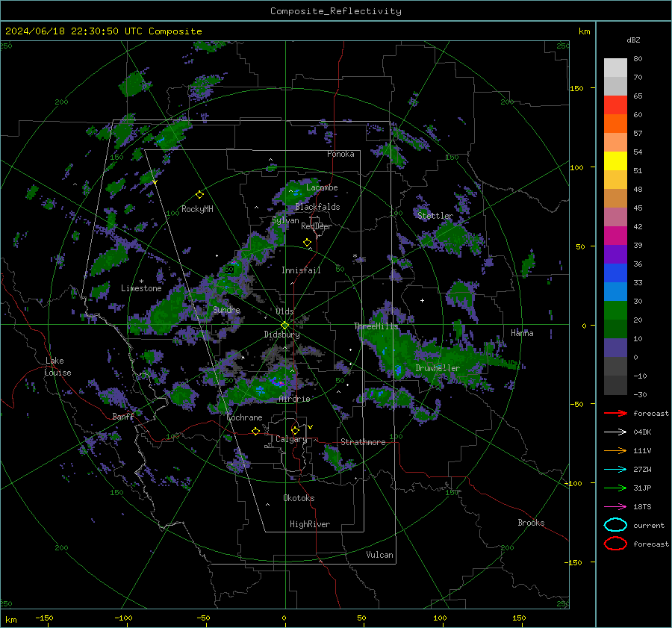This screenshot has height=628, width=672.
Task: Click the yellow diamond marker above Calgary
Action: point(295,430)
